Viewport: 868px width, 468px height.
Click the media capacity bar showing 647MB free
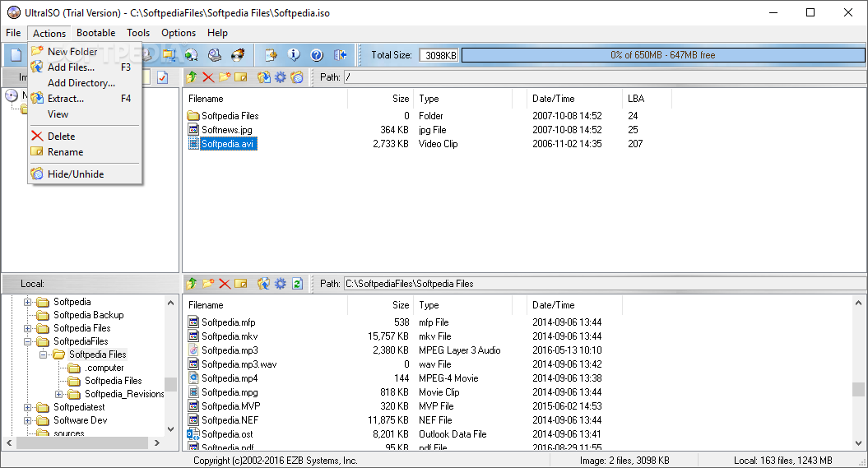pos(662,55)
